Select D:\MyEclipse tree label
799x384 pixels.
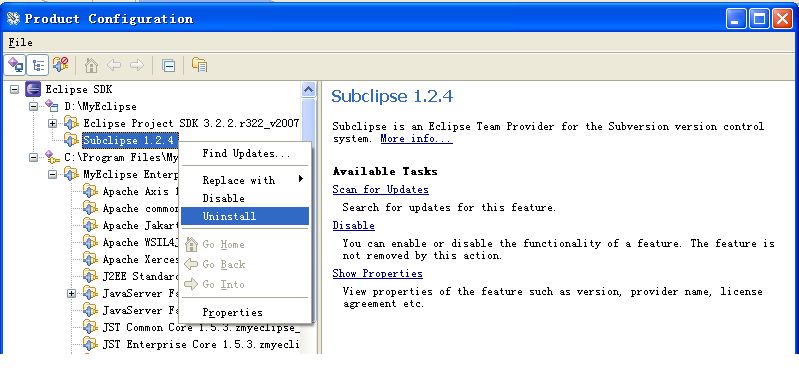coord(100,106)
